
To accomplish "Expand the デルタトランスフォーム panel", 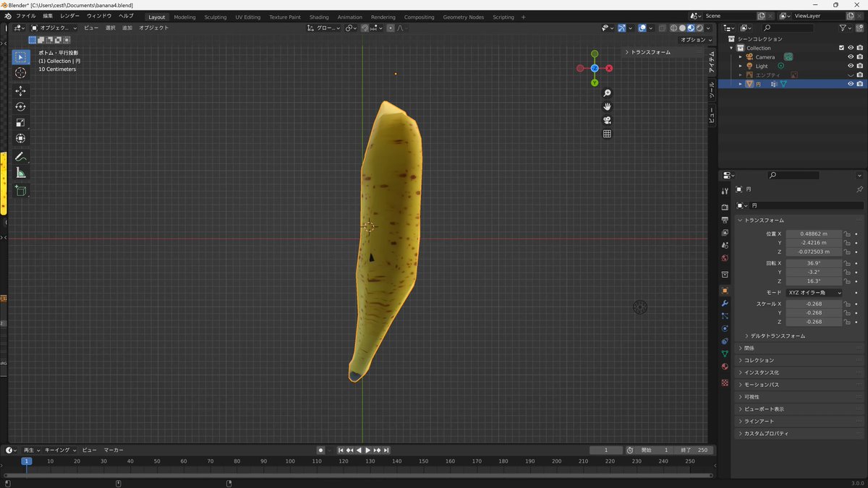I will (778, 336).
